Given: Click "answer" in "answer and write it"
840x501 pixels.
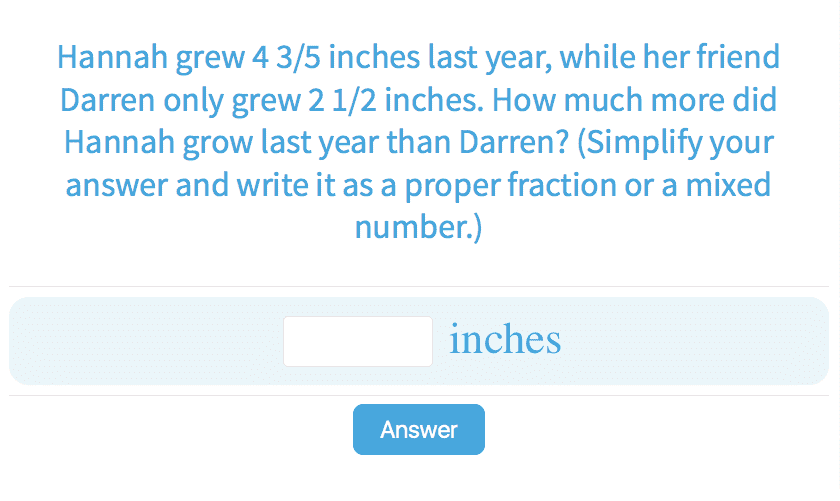Looking at the screenshot, I should [x=117, y=185].
